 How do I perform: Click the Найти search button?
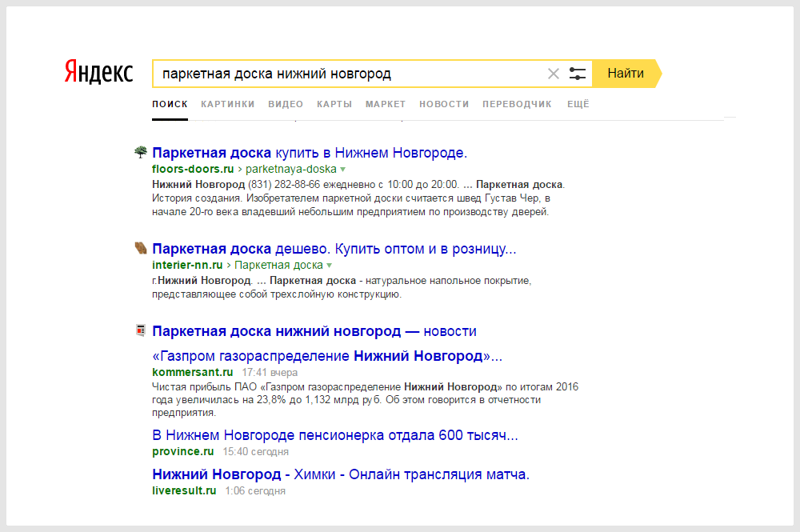click(626, 74)
